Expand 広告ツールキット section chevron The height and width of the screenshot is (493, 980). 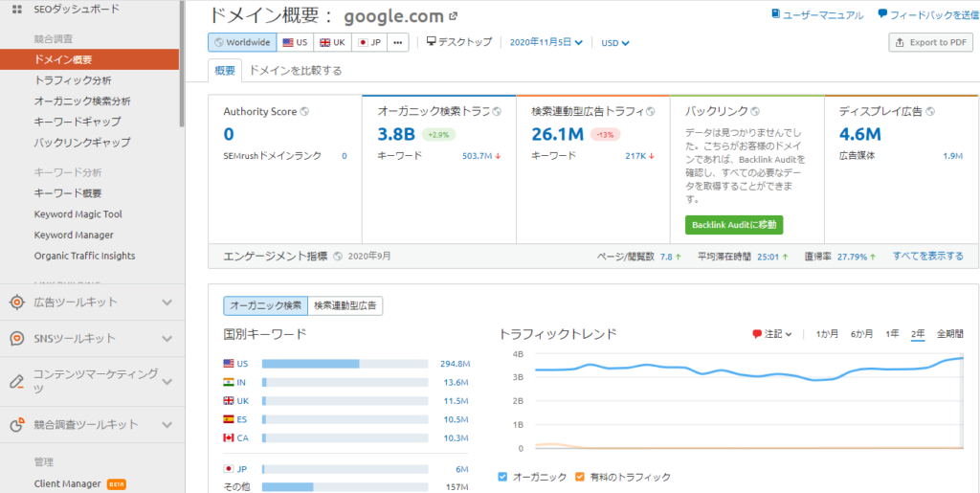(167, 303)
